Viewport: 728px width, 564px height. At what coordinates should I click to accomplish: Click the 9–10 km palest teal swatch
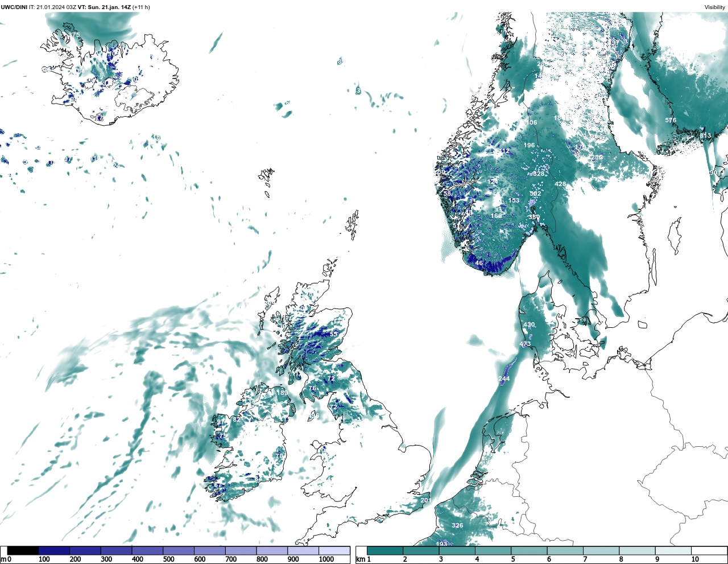point(673,550)
